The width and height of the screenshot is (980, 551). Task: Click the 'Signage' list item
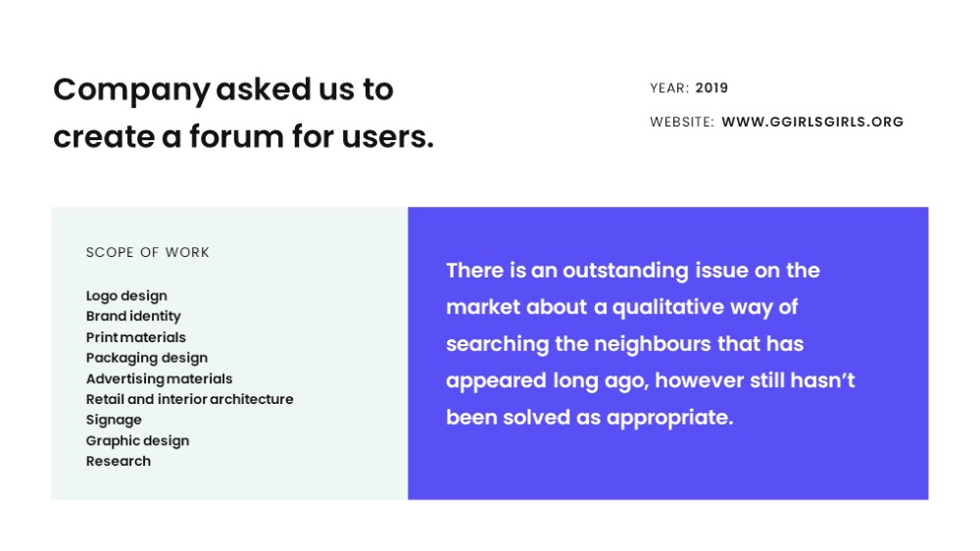tap(114, 420)
